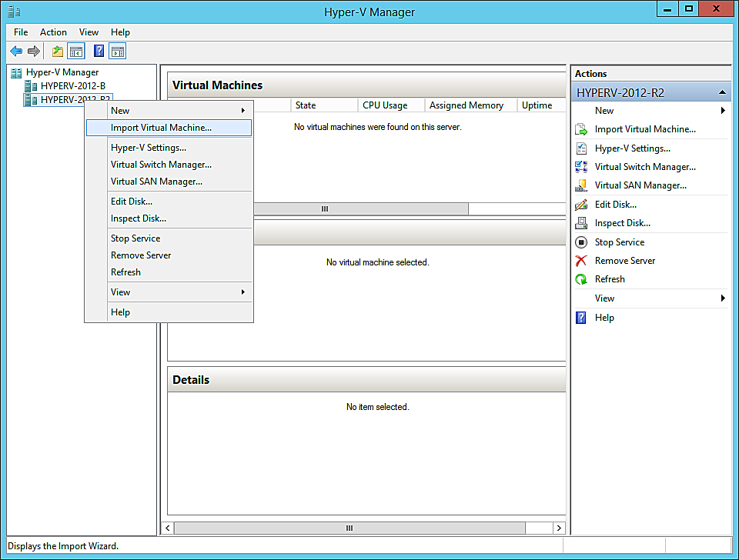Choose Virtual SAN Manager in context menu
The height and width of the screenshot is (560, 739).
coord(169,182)
